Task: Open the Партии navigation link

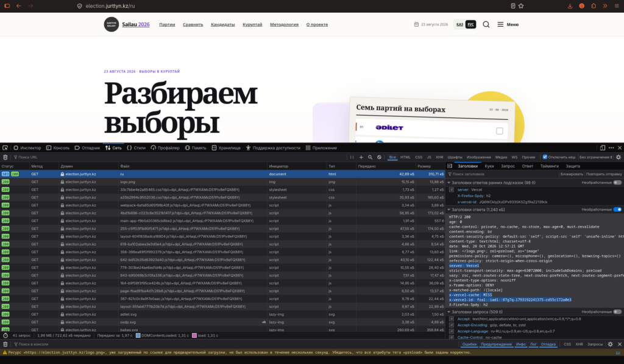Action: 167,24
